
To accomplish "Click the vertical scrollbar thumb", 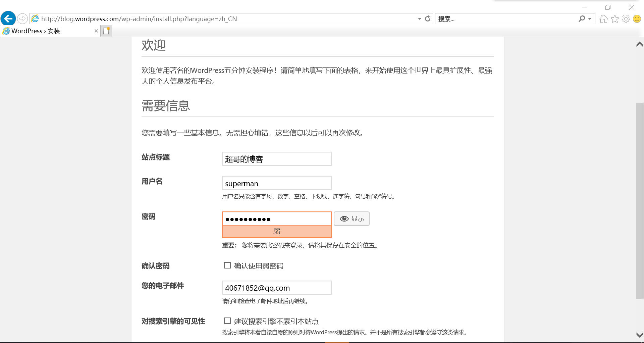I will pos(640,201).
